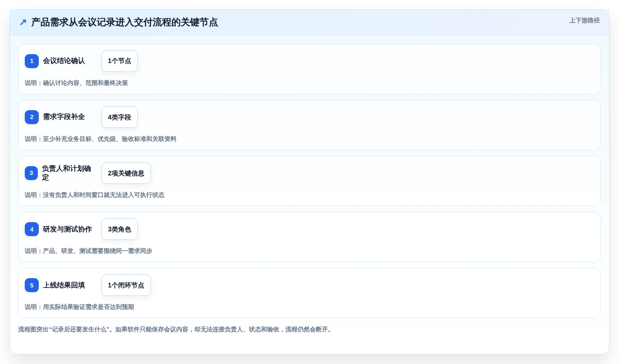Click the step 1 number badge
The height and width of the screenshot is (364, 619).
coord(32,61)
